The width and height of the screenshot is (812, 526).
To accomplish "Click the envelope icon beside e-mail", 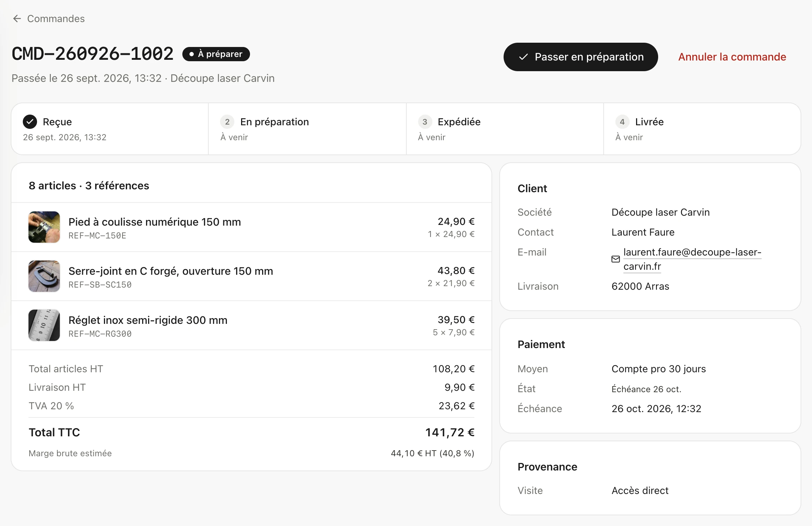I will click(x=616, y=259).
